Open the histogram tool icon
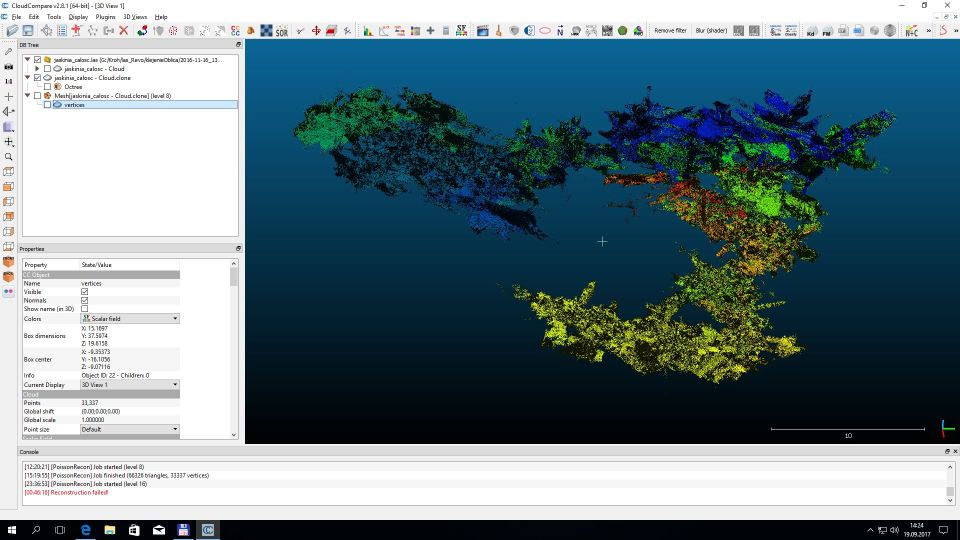The image size is (960, 540). (368, 31)
